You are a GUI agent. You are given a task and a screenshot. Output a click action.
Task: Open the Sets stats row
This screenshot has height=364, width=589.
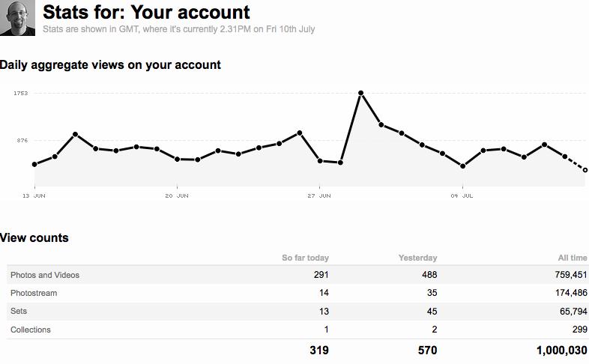coord(297,312)
